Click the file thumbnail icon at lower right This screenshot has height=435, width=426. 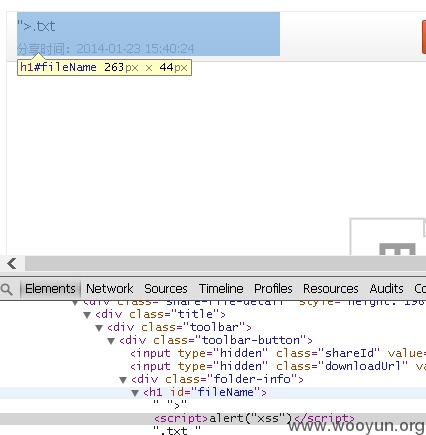tap(388, 237)
